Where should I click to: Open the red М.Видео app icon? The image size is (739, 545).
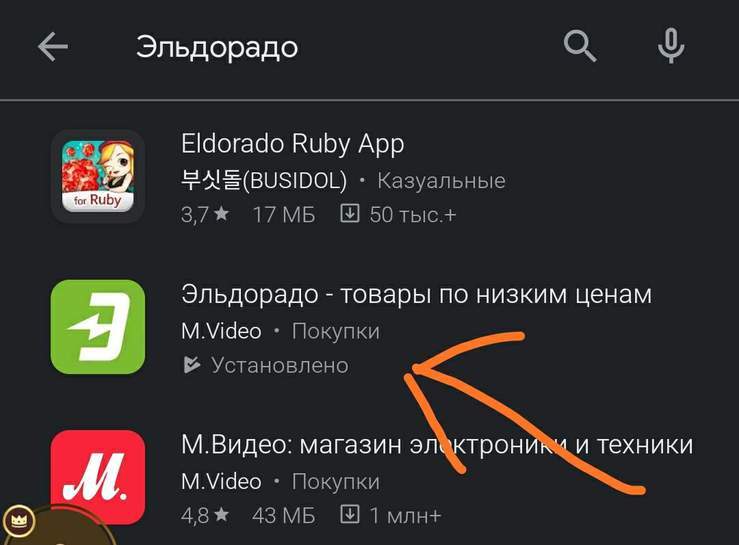98,477
